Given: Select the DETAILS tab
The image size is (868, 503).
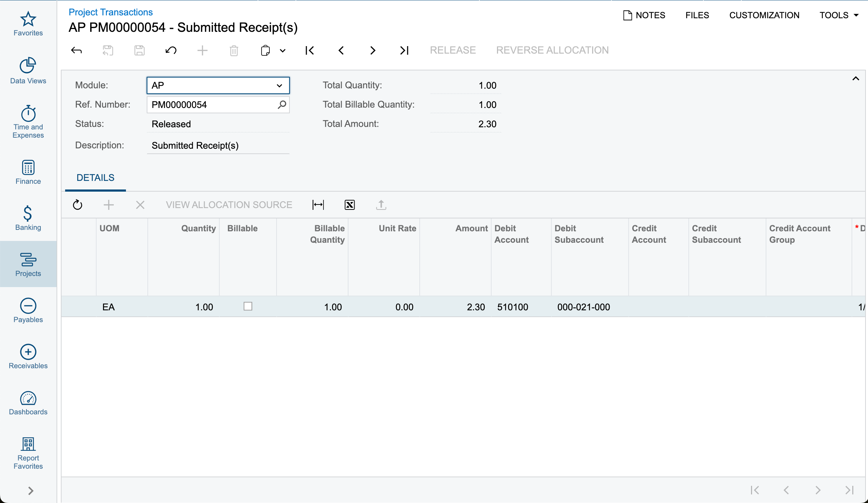Looking at the screenshot, I should (96, 178).
